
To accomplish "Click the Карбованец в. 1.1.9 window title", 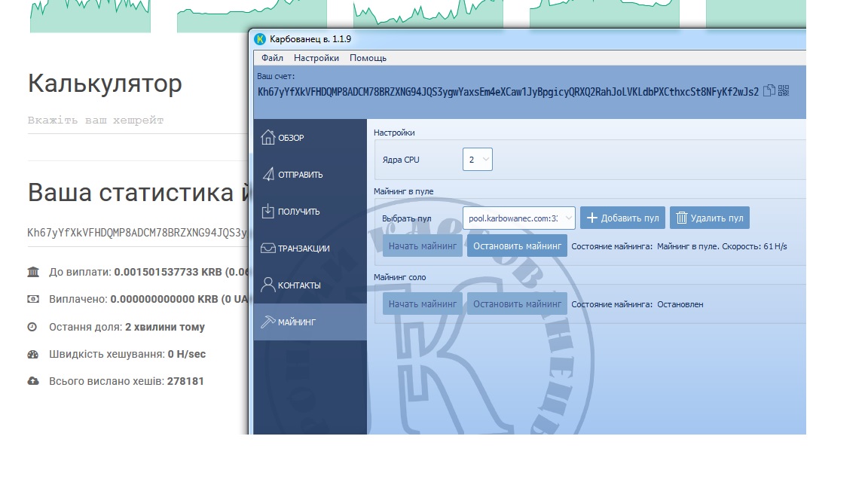I will click(310, 39).
